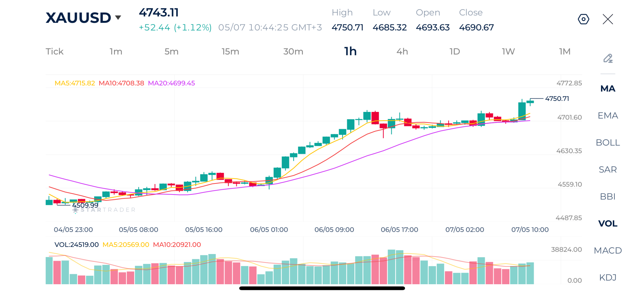Switch on the SAR indicator
The height and width of the screenshot is (296, 644).
608,169
